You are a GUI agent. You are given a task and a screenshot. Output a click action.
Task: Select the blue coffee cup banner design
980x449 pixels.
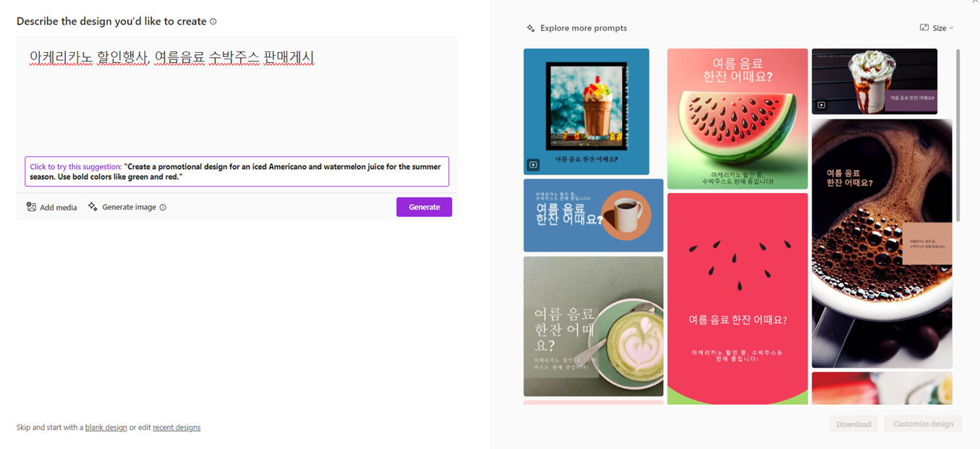tap(593, 215)
